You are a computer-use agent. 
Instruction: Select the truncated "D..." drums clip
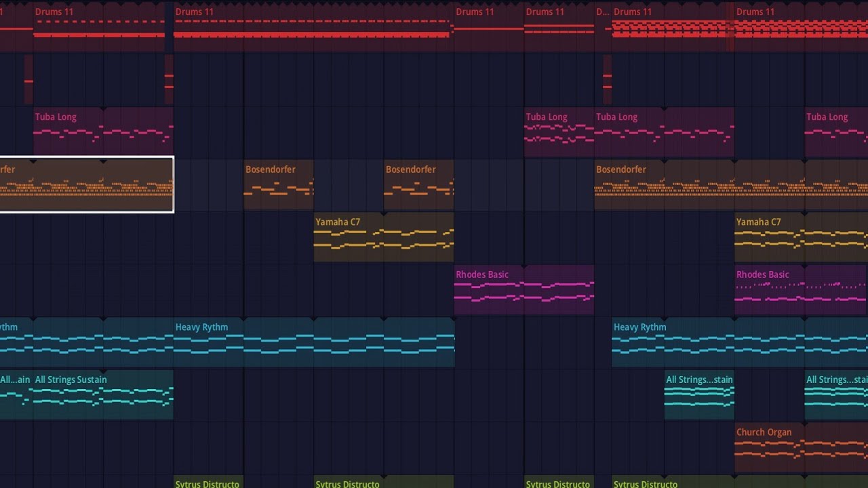[x=603, y=27]
